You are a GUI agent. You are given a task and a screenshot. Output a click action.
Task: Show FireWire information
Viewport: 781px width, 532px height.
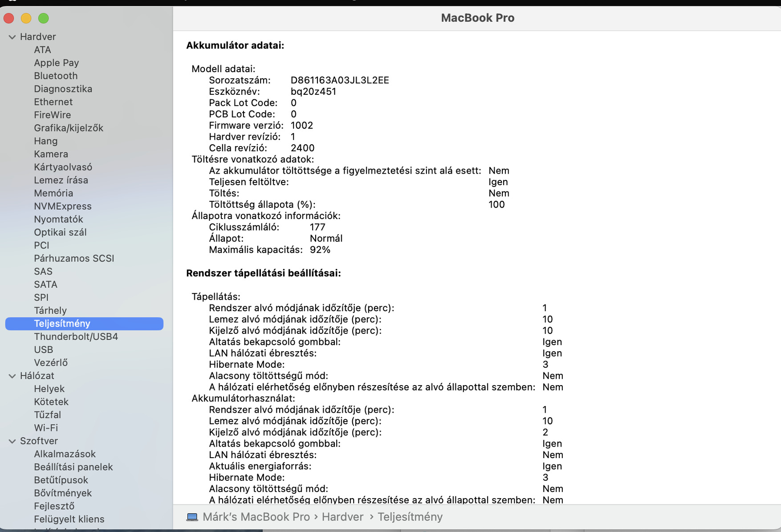pos(53,115)
